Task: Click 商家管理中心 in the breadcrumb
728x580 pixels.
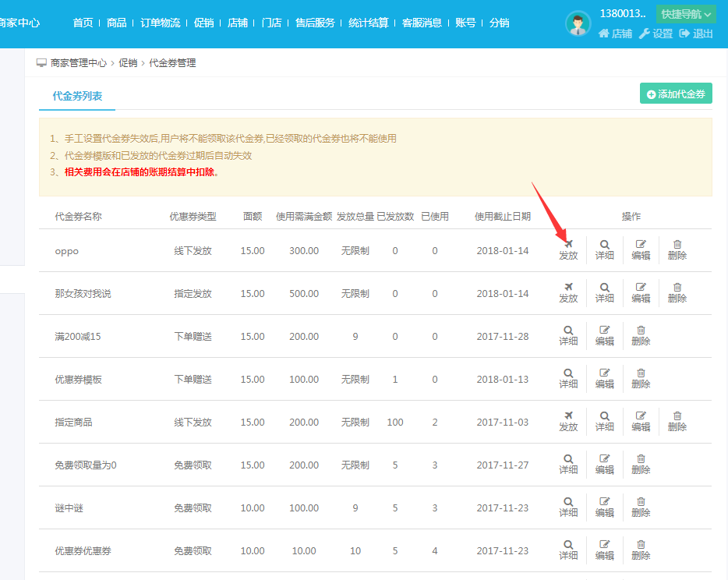Action: tap(78, 63)
